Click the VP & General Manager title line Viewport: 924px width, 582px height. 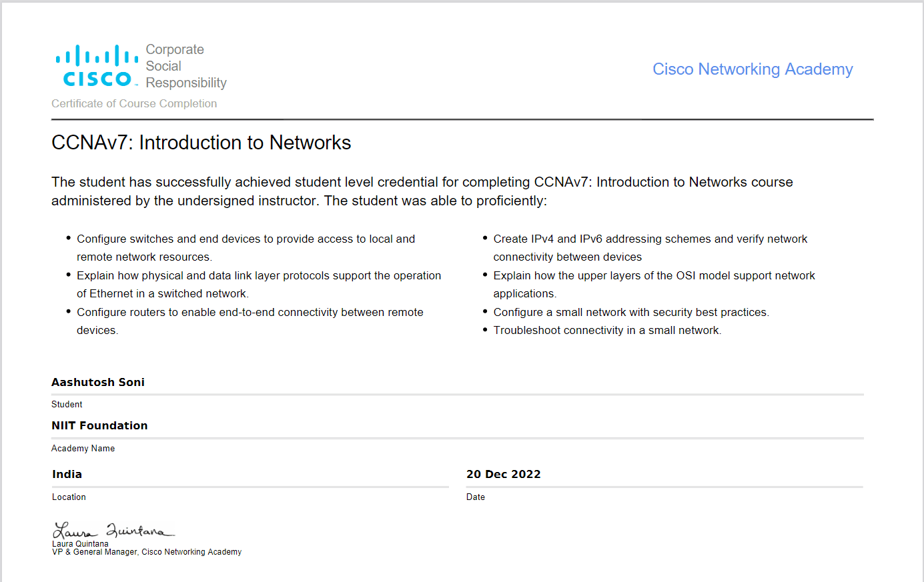[147, 552]
